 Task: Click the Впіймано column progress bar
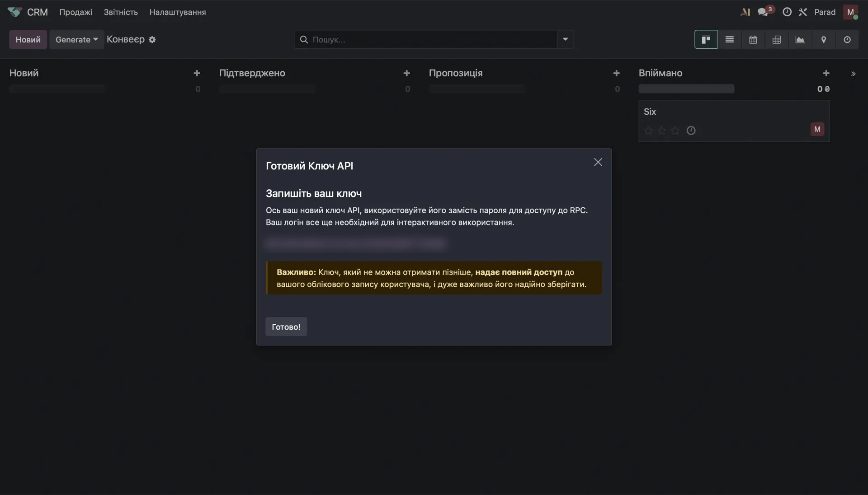pos(686,89)
